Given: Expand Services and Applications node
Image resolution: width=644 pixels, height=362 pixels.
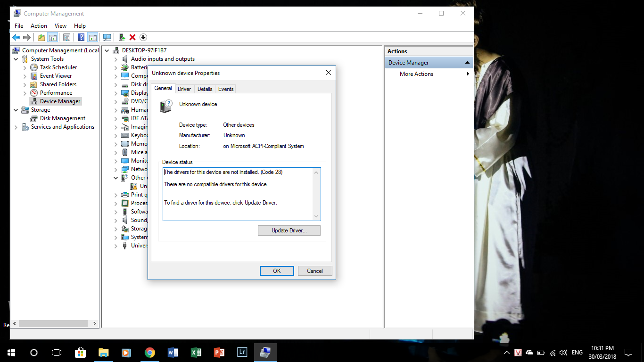Looking at the screenshot, I should (x=16, y=127).
